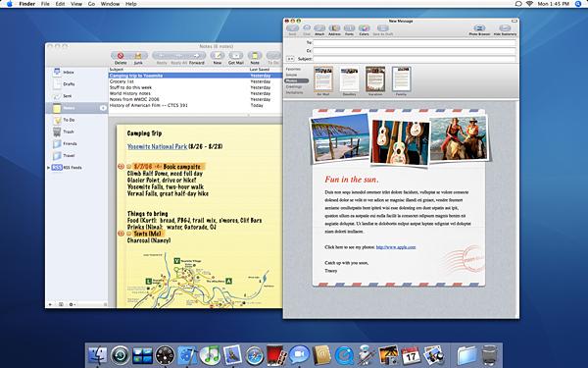Image resolution: width=588 pixels, height=368 pixels.
Task: Open Dashboard from the Dock
Action: pyautogui.click(x=165, y=355)
